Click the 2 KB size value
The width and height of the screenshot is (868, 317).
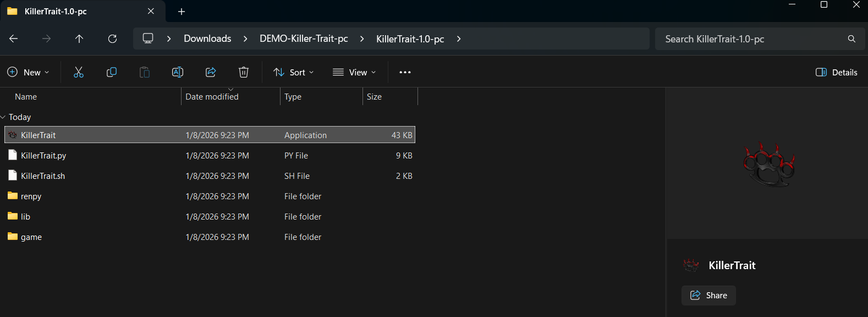[x=404, y=176]
